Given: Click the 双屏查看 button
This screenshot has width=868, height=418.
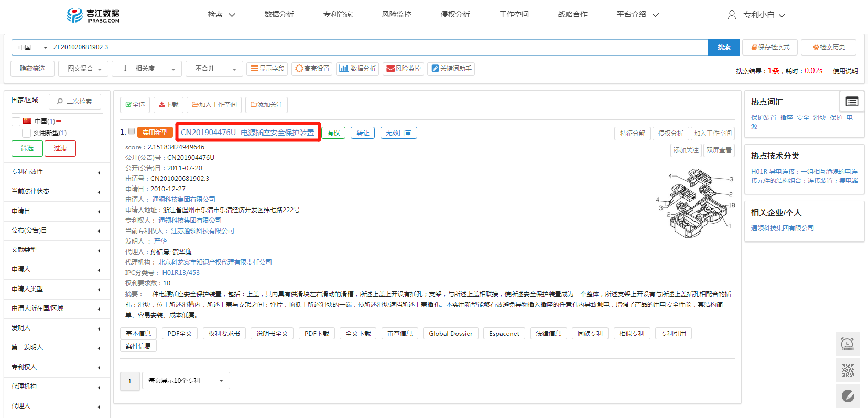Looking at the screenshot, I should (x=719, y=150).
